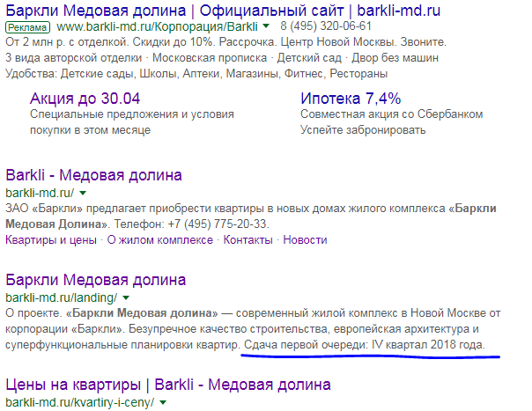Image resolution: width=532 pixels, height=411 pixels.
Task: Click the text "Успейте забронировать"
Action: [363, 130]
